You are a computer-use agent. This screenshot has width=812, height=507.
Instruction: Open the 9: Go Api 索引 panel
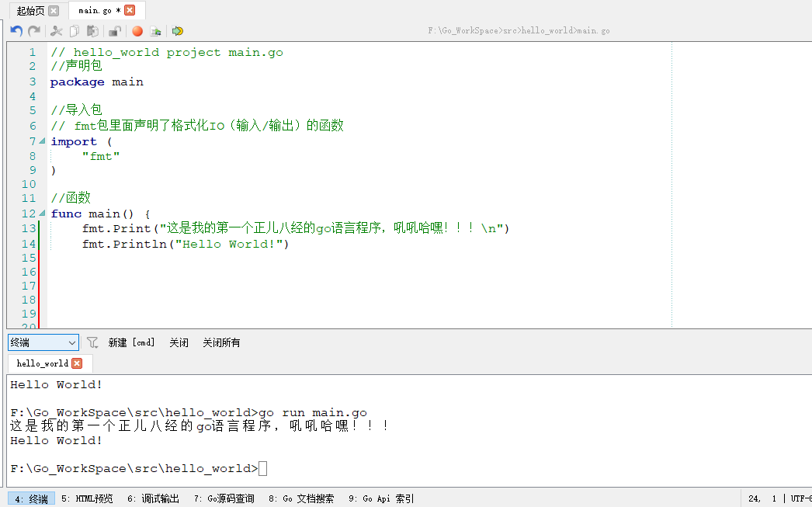tap(381, 498)
